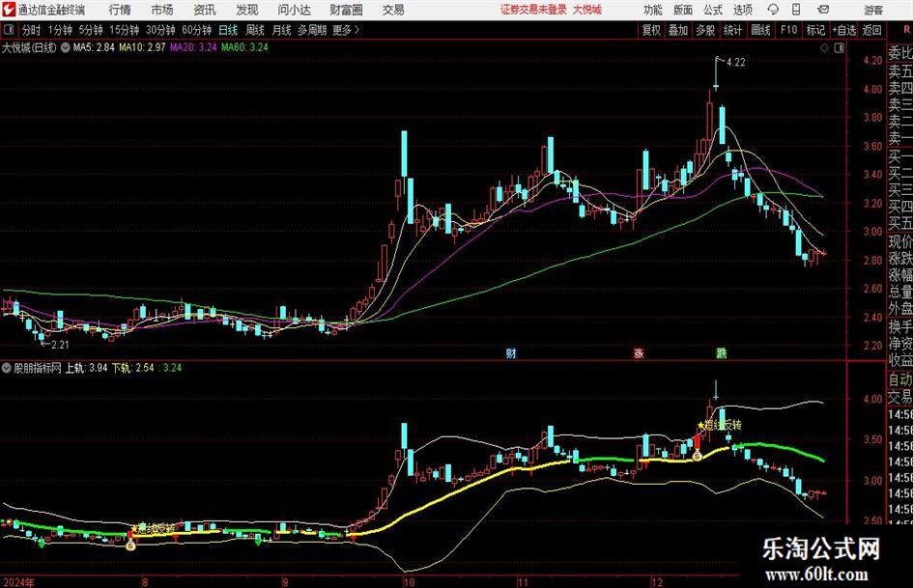The height and width of the screenshot is (588, 913).
Task: Click the diamond icon above the main chart
Action: (x=824, y=48)
